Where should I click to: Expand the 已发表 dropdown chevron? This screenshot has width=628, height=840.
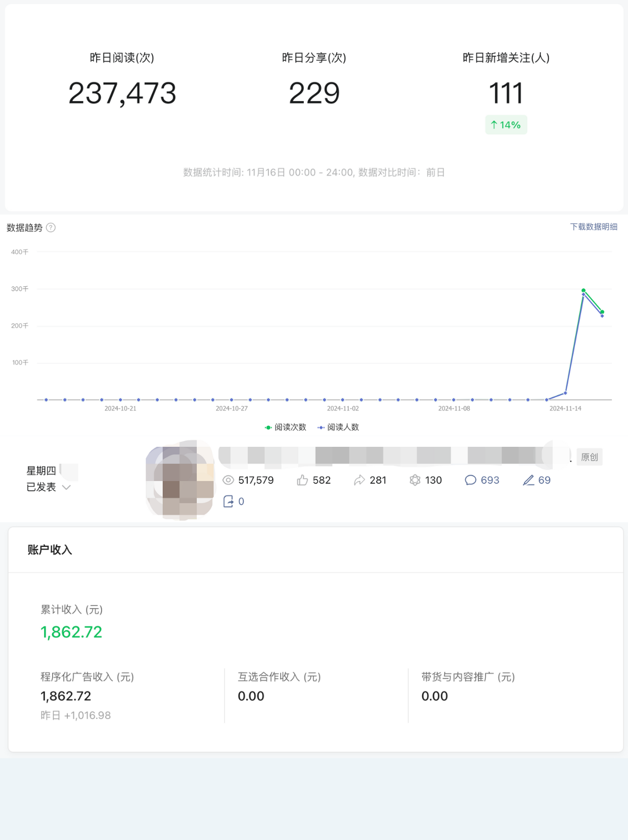[x=66, y=487]
